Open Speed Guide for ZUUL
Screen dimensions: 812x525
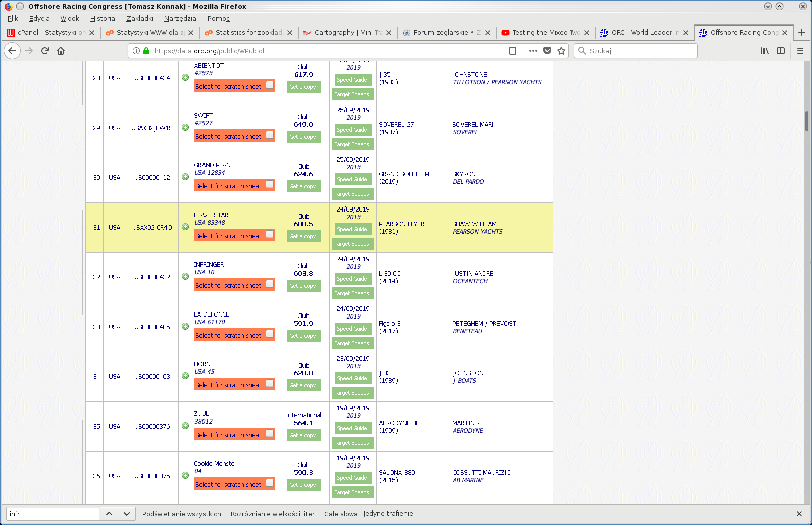coord(353,428)
